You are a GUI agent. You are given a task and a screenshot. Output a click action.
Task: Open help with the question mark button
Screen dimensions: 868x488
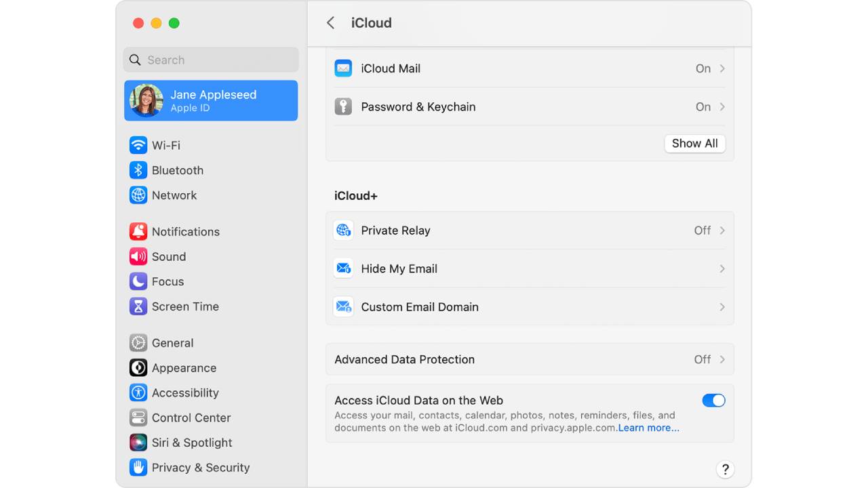coord(725,469)
